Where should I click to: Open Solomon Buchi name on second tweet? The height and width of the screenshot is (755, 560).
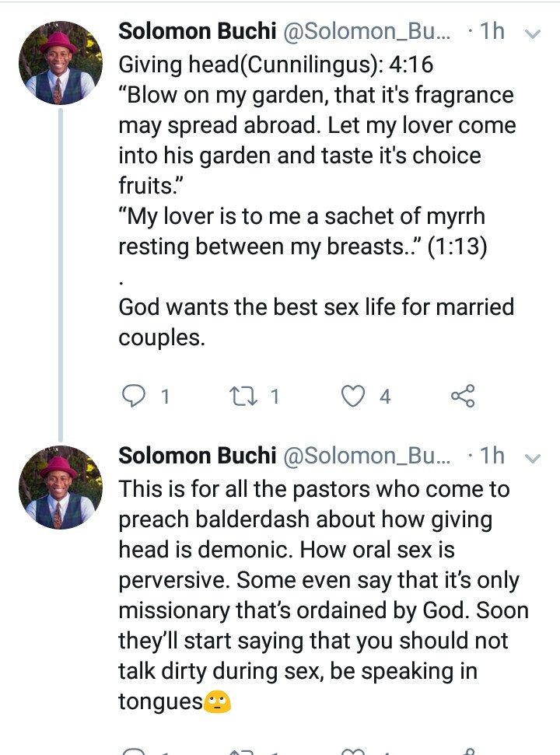coord(196,456)
